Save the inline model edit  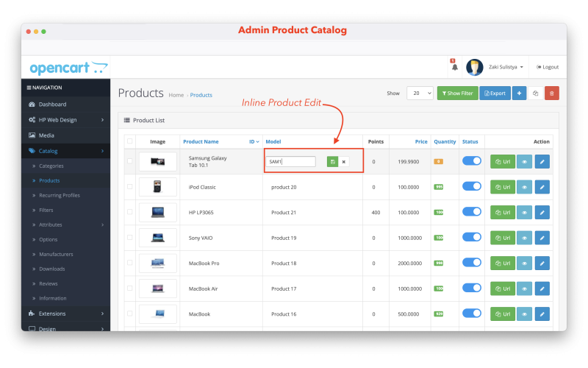[x=332, y=162]
